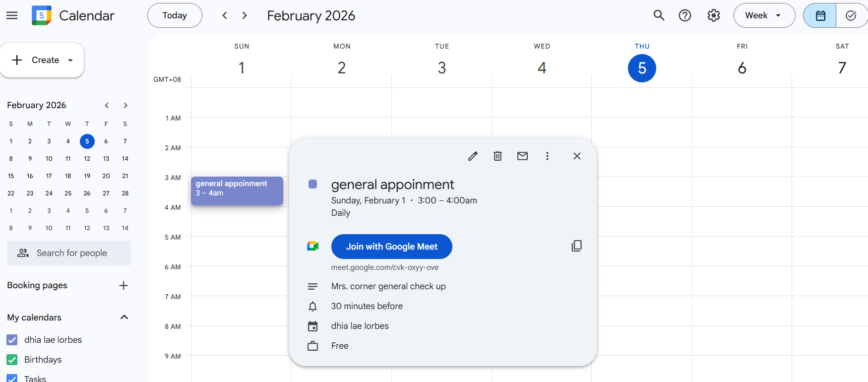Click the Search for people field
Viewport: 868px width, 382px height.
(69, 253)
